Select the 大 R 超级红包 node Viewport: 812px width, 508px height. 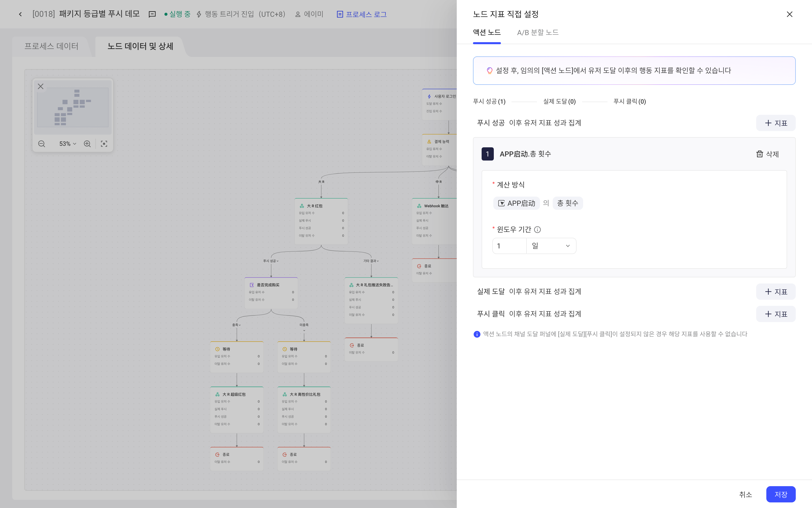click(x=236, y=409)
